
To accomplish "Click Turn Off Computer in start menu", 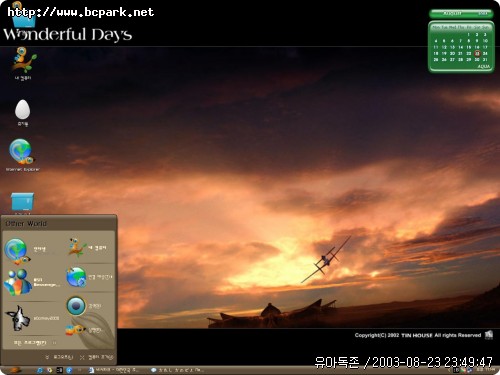I will click(x=97, y=357).
